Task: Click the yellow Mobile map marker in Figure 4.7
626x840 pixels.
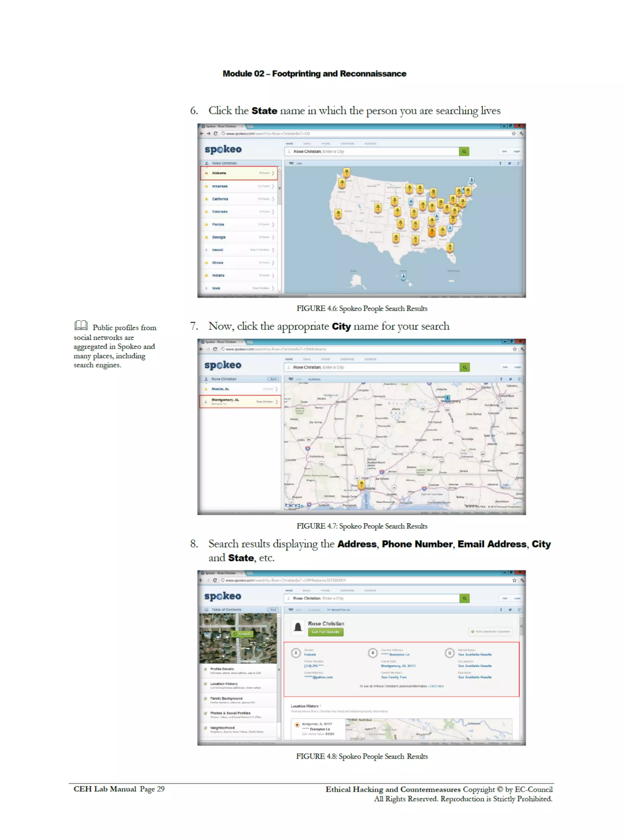Action: point(361,484)
